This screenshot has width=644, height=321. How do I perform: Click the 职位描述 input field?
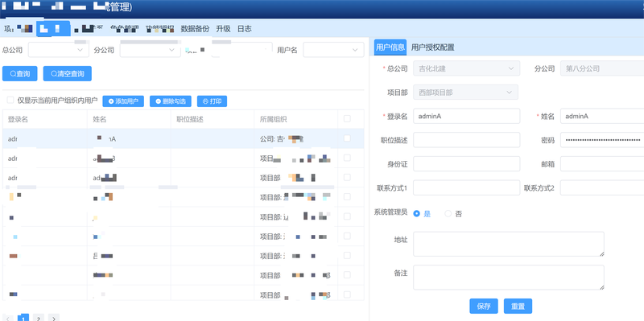pos(467,140)
